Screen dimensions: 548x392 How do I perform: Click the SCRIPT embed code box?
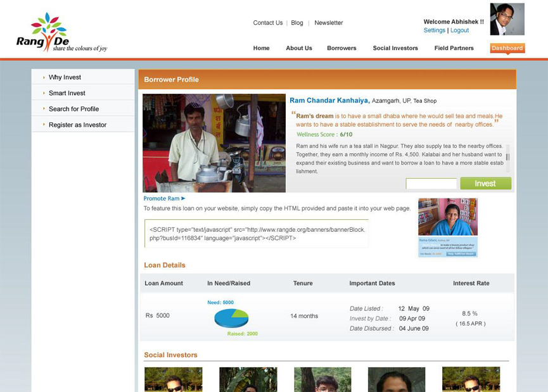coord(257,234)
